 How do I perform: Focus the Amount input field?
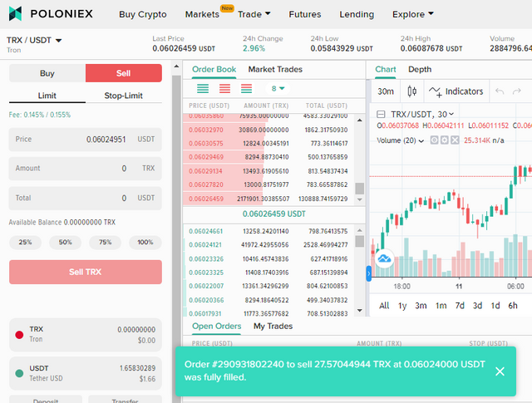pyautogui.click(x=86, y=169)
